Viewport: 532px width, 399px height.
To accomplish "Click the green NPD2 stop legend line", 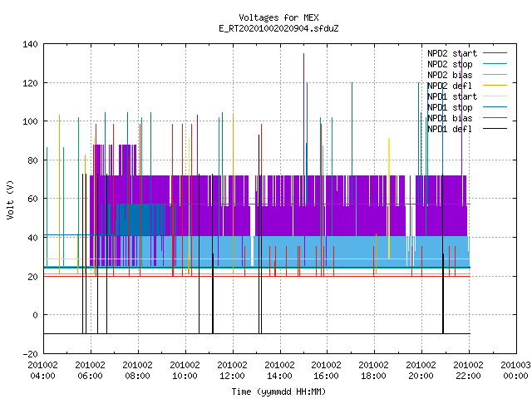I will pyautogui.click(x=495, y=64).
